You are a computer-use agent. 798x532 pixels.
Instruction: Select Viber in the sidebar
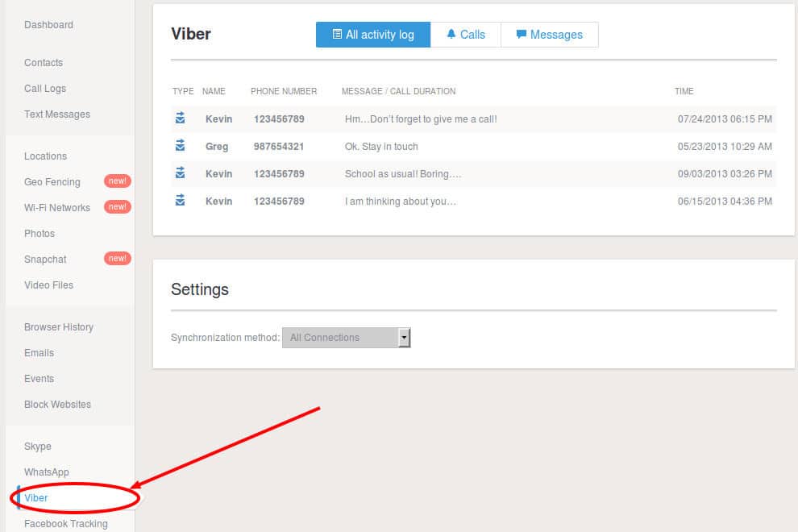click(x=36, y=498)
